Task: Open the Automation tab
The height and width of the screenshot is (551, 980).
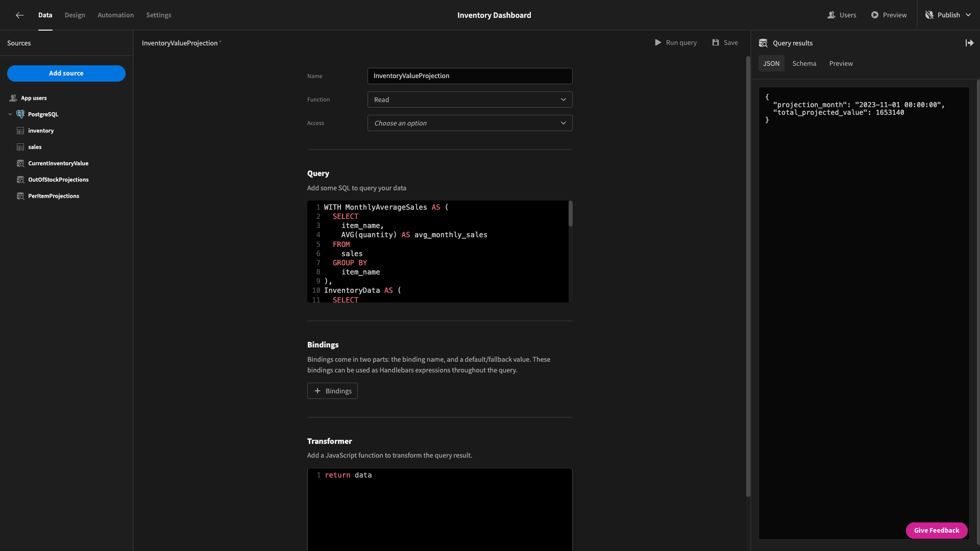Action: 116,15
